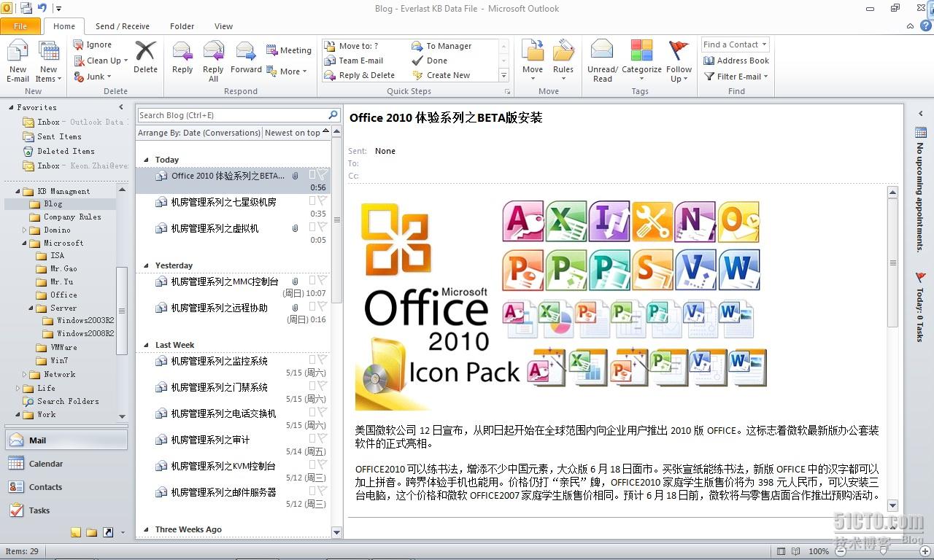Viewport: 934px width, 560px height.
Task: Reply with a Meeting request
Action: coord(289,50)
